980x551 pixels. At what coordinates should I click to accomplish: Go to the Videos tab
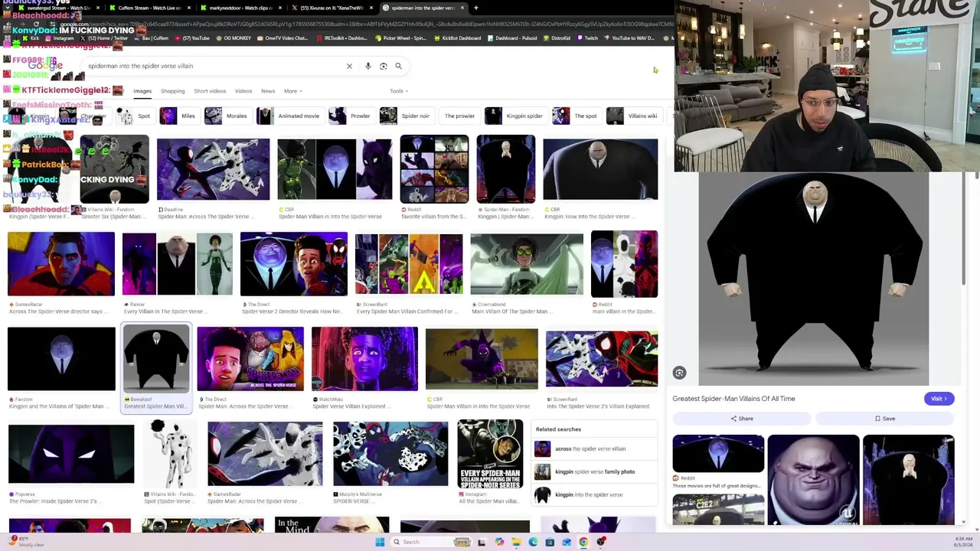tap(243, 91)
